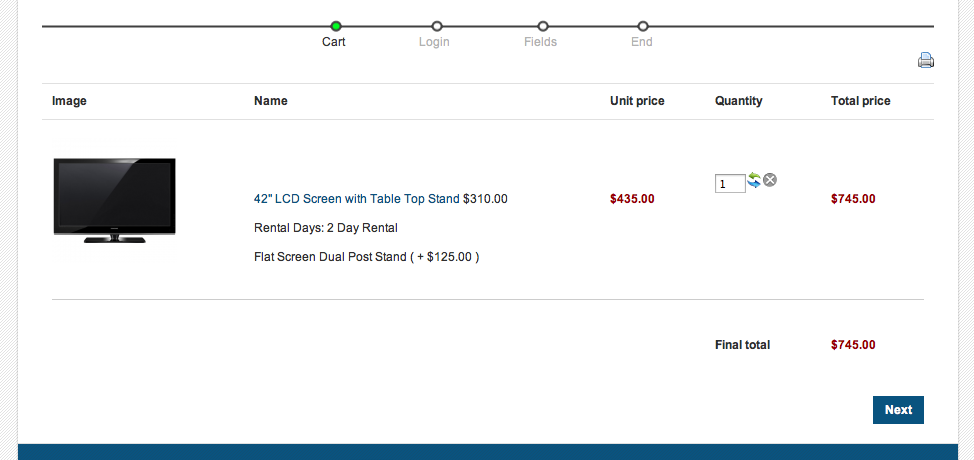
Task: Select the End step label
Action: (x=642, y=42)
